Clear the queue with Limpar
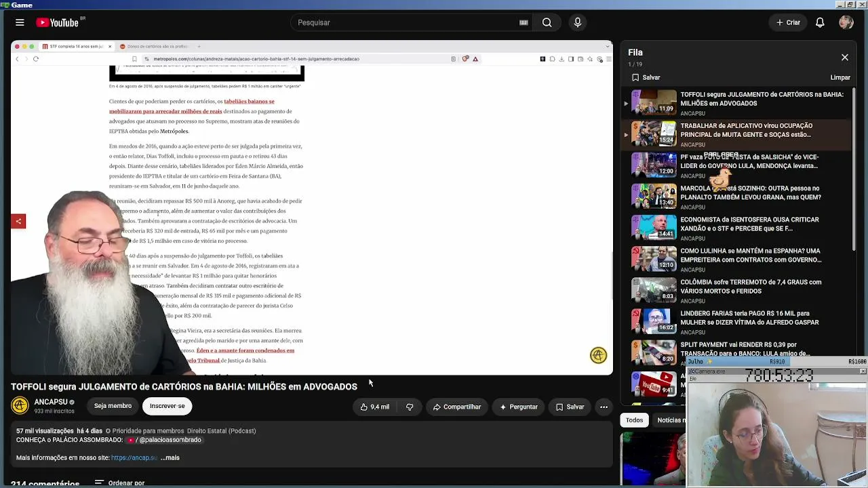Image resolution: width=868 pixels, height=488 pixels. (840, 77)
